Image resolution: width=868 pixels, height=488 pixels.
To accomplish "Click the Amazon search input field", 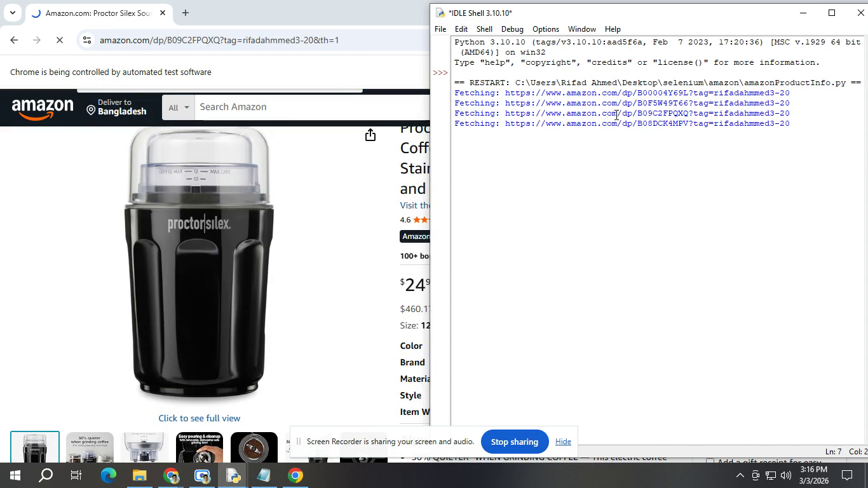I will pos(311,107).
